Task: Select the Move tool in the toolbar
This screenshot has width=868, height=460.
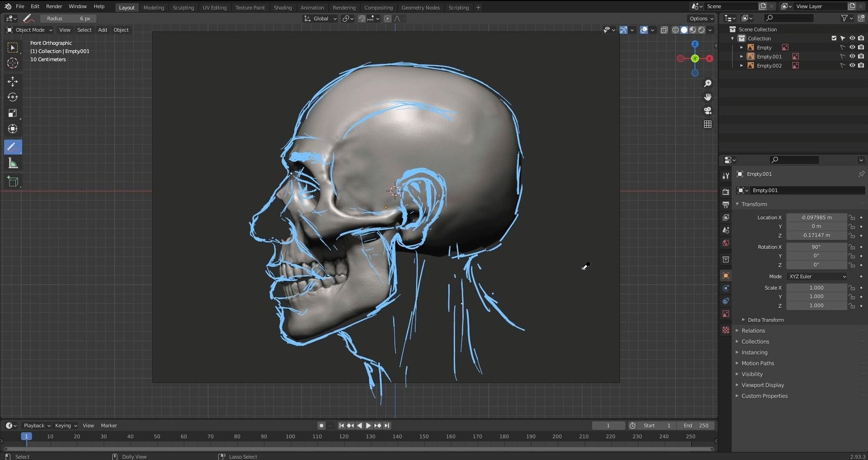Action: [x=13, y=82]
